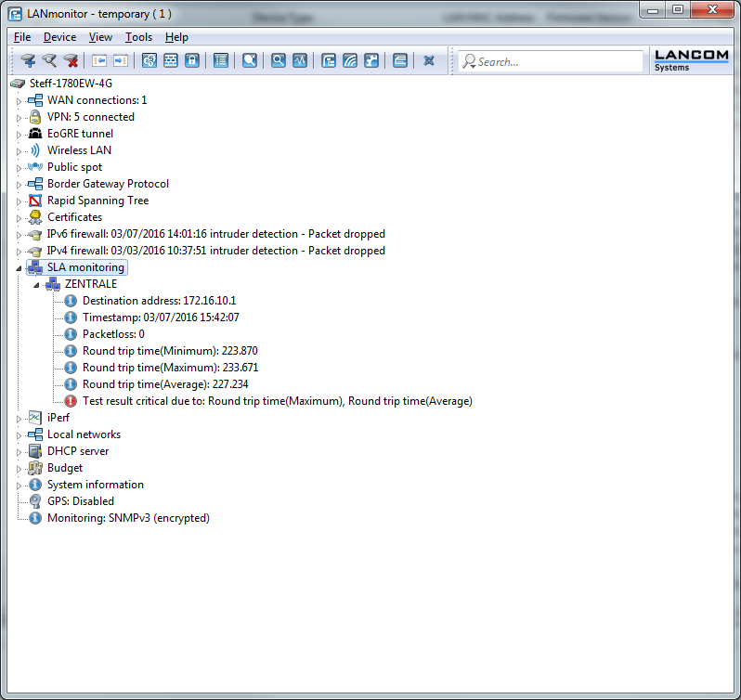Image resolution: width=741 pixels, height=700 pixels.
Task: Click the brick wall firewall toolbar icon
Action: coord(171,61)
